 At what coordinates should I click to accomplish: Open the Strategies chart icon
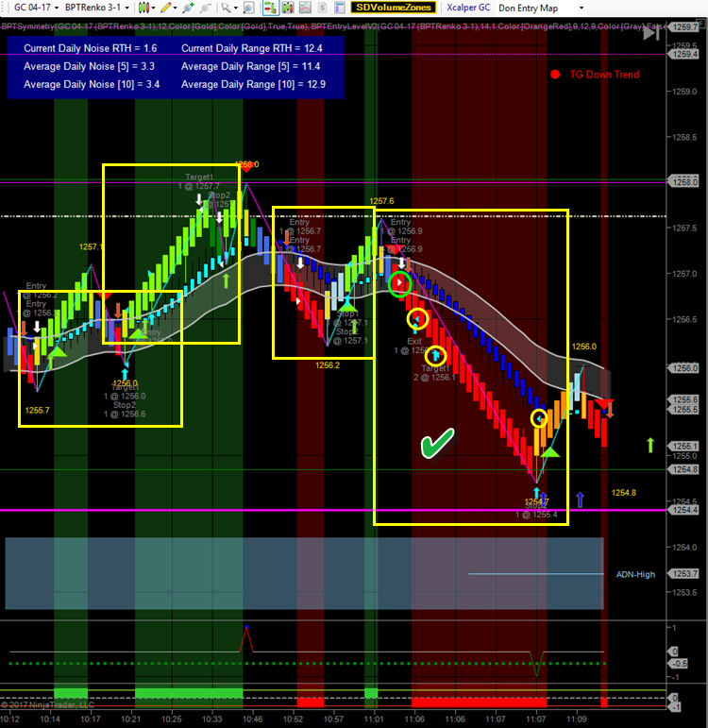click(x=305, y=8)
